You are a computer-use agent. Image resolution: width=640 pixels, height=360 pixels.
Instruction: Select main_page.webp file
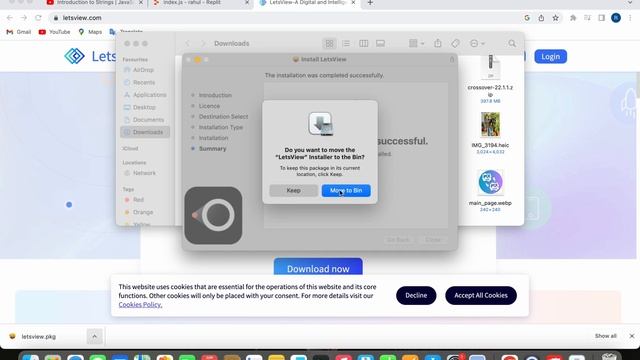click(490, 190)
